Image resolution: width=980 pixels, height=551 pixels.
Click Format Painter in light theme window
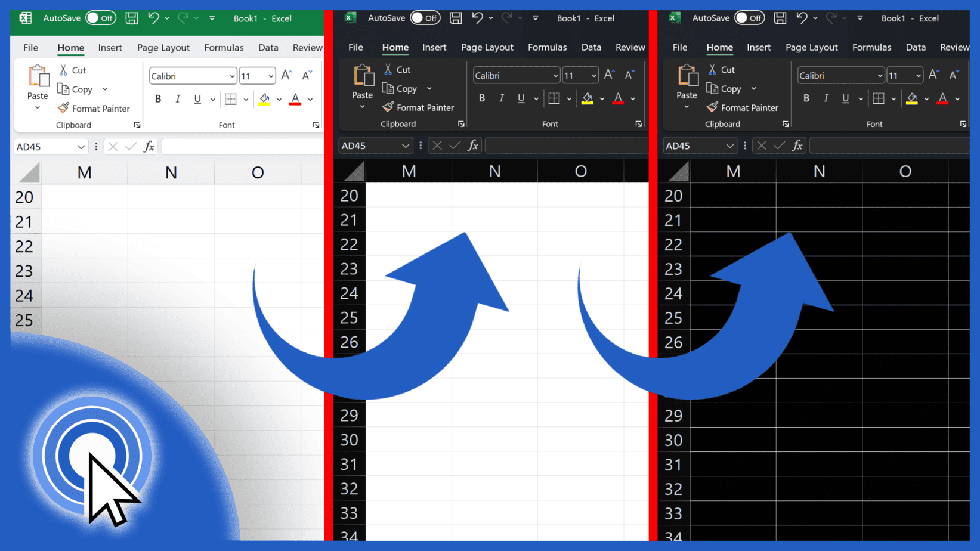[94, 109]
